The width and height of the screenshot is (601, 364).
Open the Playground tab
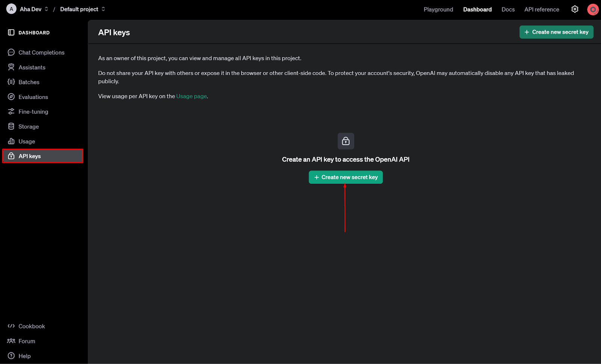(x=438, y=9)
